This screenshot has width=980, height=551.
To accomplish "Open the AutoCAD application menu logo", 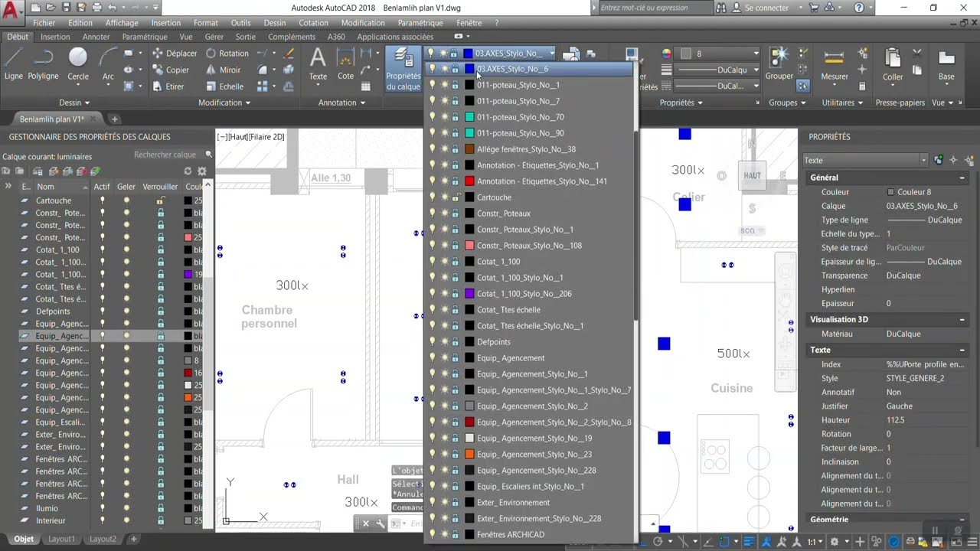I will point(11,9).
